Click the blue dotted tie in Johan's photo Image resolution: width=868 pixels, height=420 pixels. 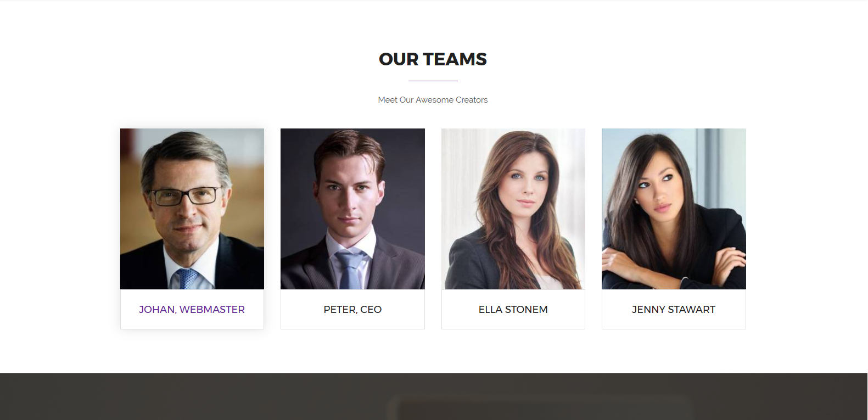click(x=186, y=279)
